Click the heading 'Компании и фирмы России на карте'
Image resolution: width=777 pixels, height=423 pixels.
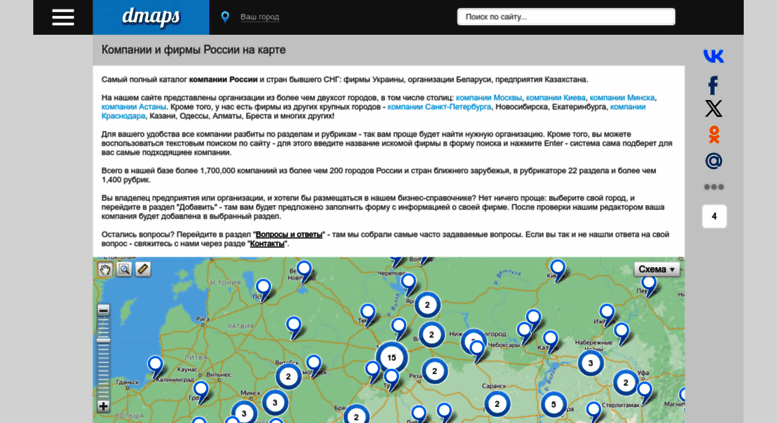[193, 50]
